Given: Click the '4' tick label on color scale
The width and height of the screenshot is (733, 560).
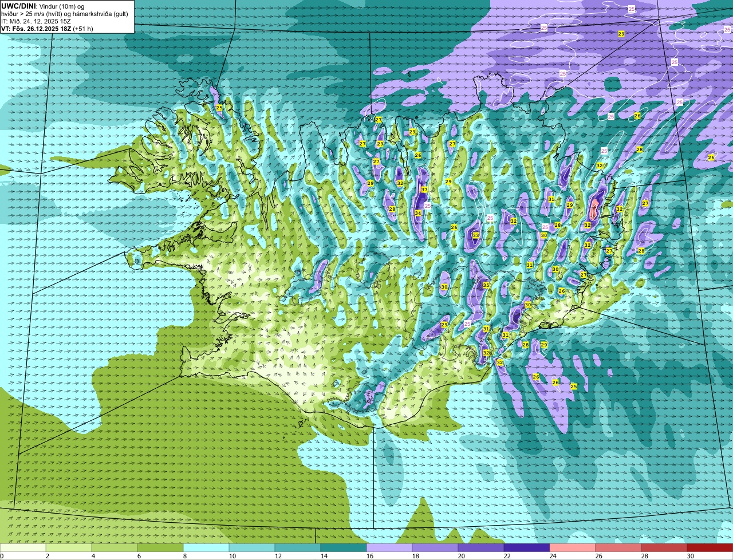Looking at the screenshot, I should pos(93,556).
